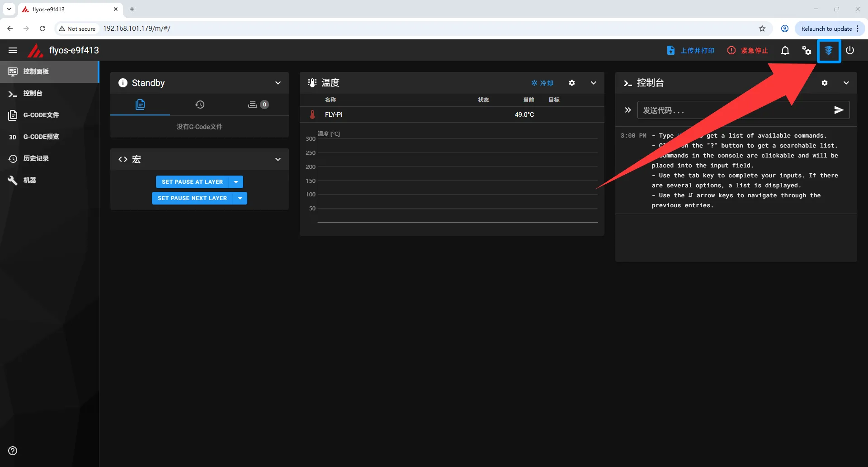Viewport: 868px width, 467px height.
Task: Collapse the macros panel
Action: [x=278, y=159]
